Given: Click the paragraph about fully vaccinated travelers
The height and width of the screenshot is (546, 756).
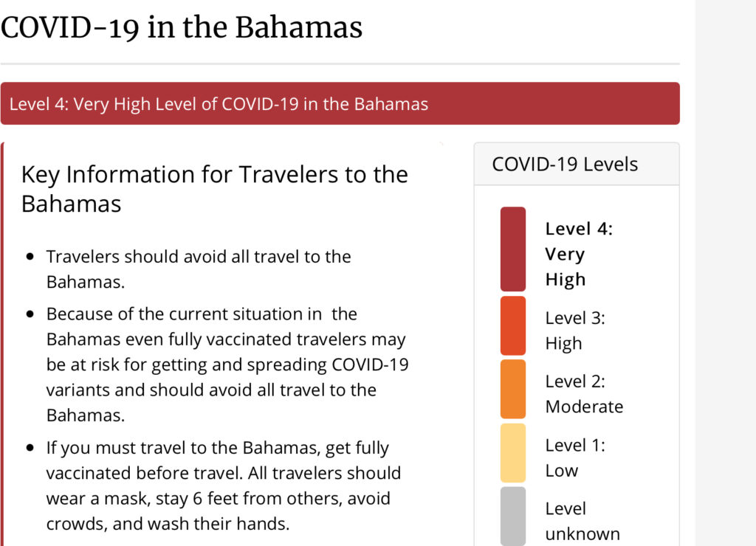Looking at the screenshot, I should pos(227,364).
